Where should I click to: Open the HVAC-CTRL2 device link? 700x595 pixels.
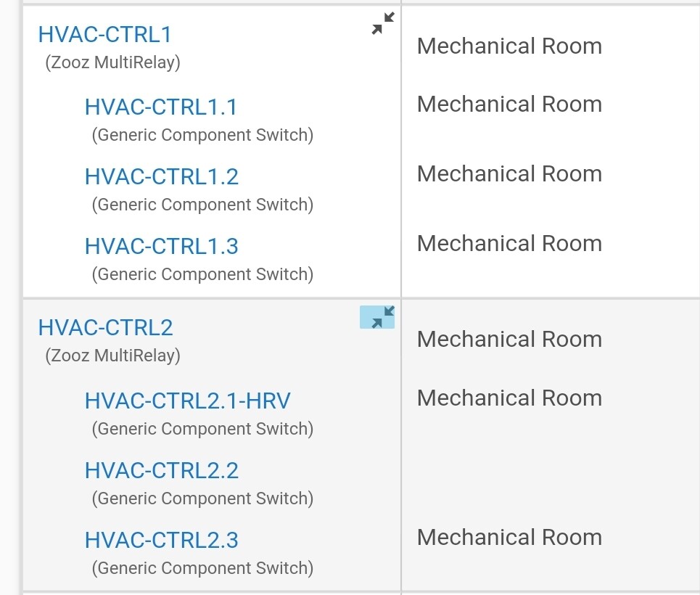pyautogui.click(x=105, y=327)
